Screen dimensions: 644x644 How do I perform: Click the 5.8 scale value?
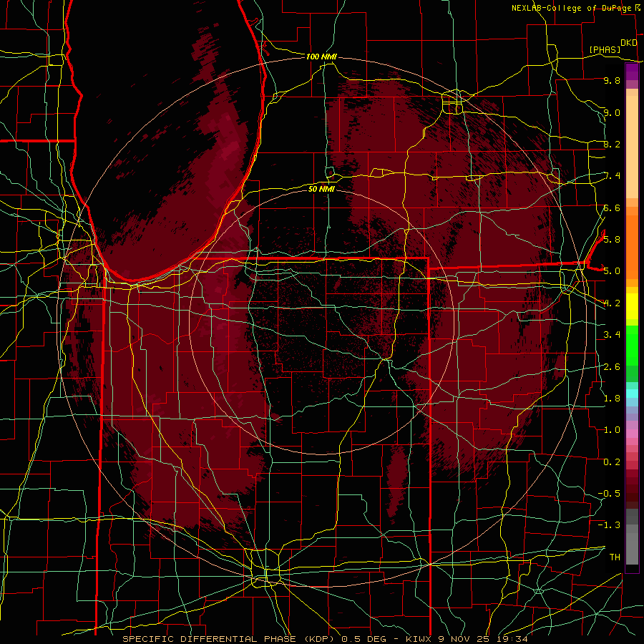(x=612, y=240)
